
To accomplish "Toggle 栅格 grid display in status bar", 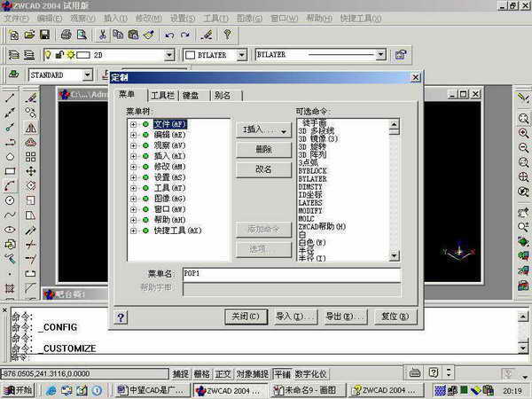I will pyautogui.click(x=202, y=374).
